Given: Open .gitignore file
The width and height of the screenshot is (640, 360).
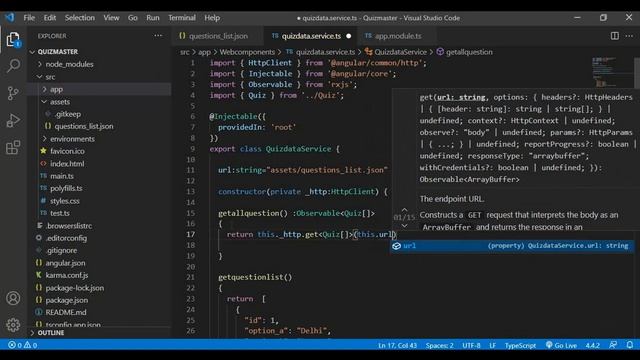Looking at the screenshot, I should coord(61,250).
